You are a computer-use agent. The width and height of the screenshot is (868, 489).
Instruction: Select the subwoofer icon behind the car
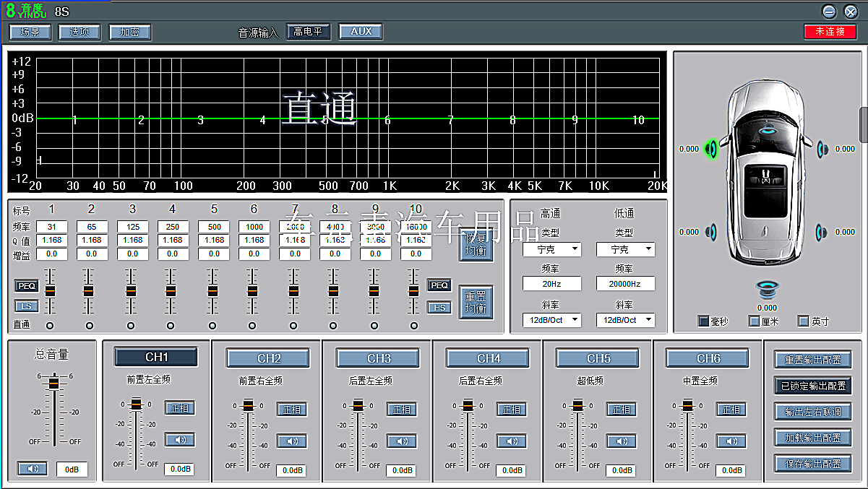[767, 290]
